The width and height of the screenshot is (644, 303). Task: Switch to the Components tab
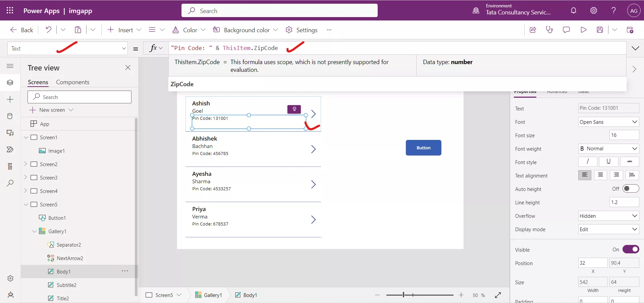[x=73, y=82]
